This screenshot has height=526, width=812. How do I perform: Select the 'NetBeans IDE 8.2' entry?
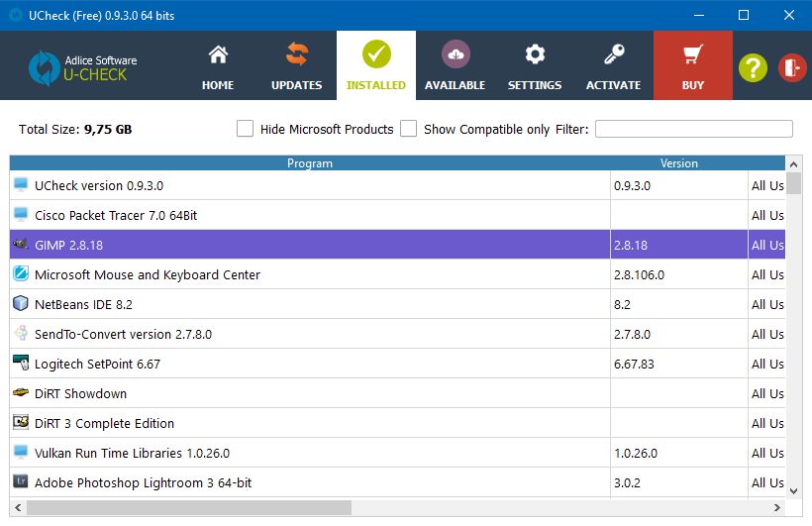[83, 305]
